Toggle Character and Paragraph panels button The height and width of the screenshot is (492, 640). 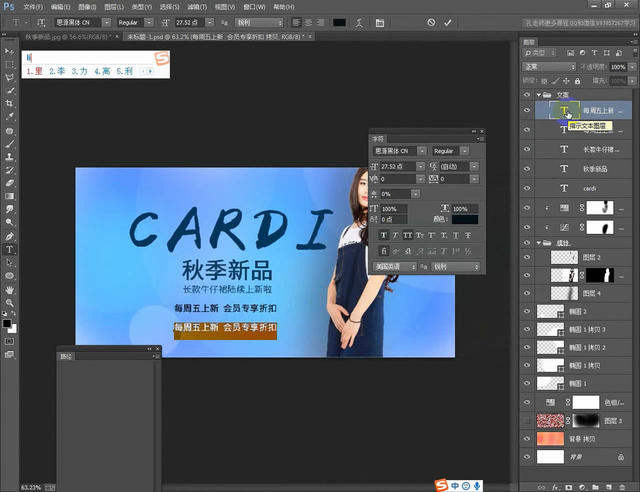(x=380, y=23)
